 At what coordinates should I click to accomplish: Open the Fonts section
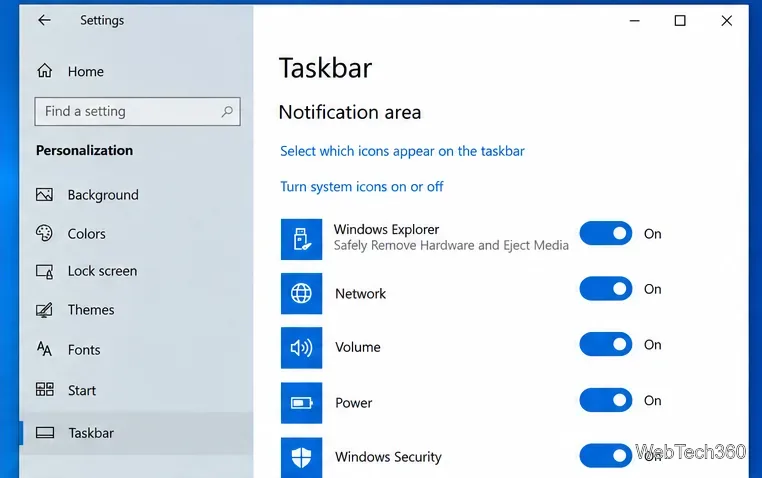coord(84,350)
